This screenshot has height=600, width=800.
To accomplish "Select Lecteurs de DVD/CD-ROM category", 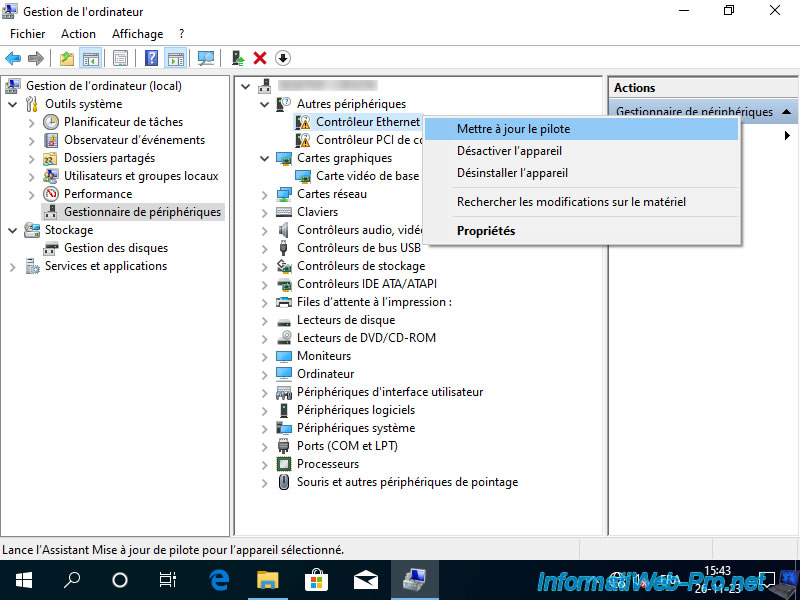I will point(366,338).
